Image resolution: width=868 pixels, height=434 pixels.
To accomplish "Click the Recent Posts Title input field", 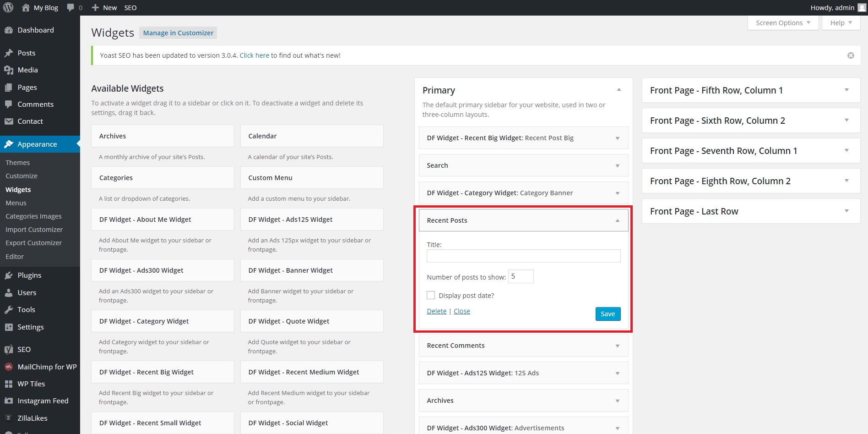I will click(x=523, y=256).
